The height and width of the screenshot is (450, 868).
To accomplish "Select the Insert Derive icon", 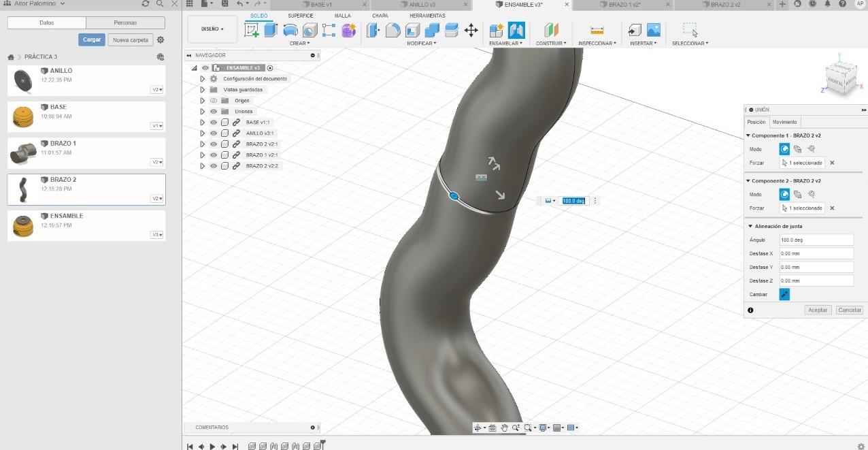I will click(x=635, y=30).
